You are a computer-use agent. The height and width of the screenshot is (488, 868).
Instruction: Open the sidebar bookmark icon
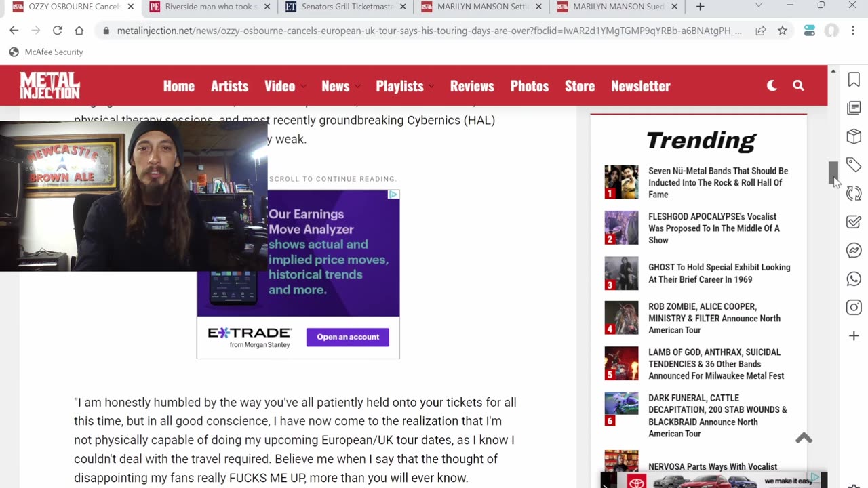(854, 79)
